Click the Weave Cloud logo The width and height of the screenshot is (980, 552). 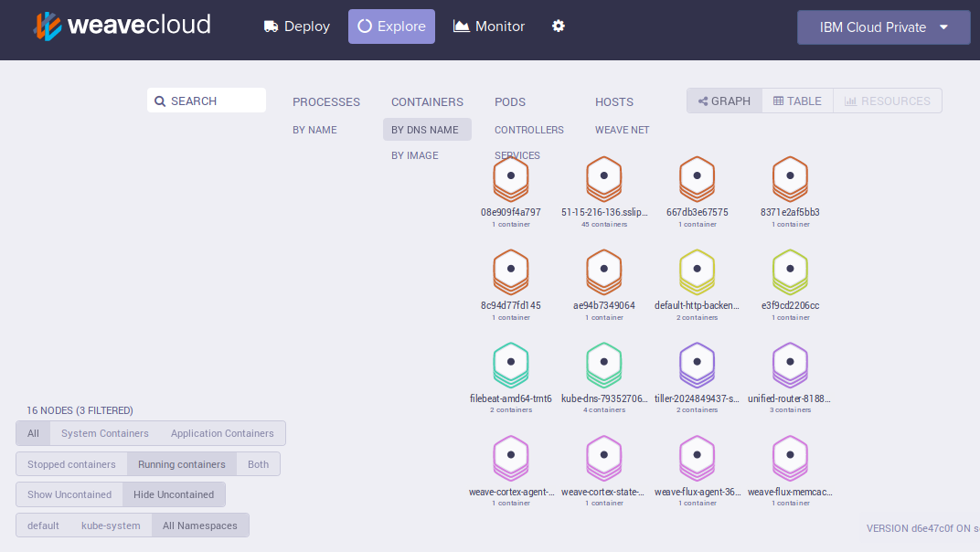(122, 27)
